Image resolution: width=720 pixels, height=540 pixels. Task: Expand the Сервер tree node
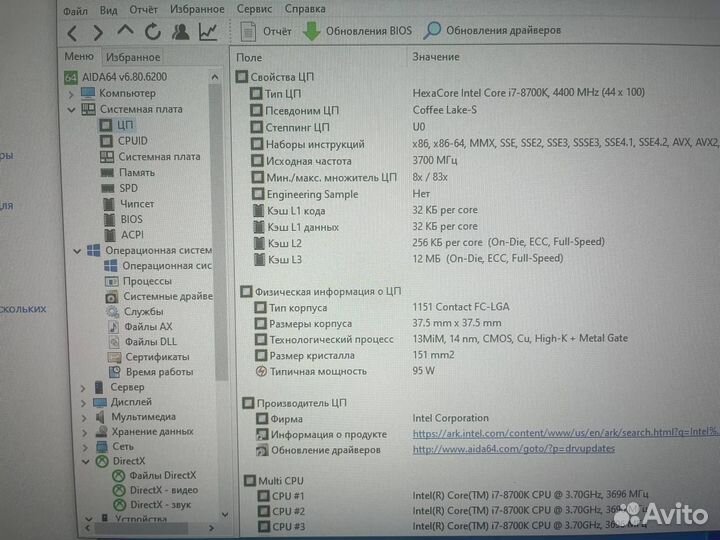(83, 388)
